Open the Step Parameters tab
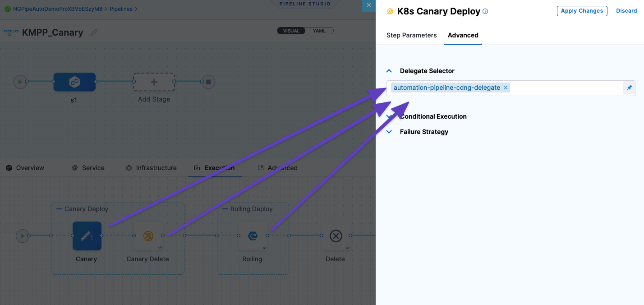 411,35
